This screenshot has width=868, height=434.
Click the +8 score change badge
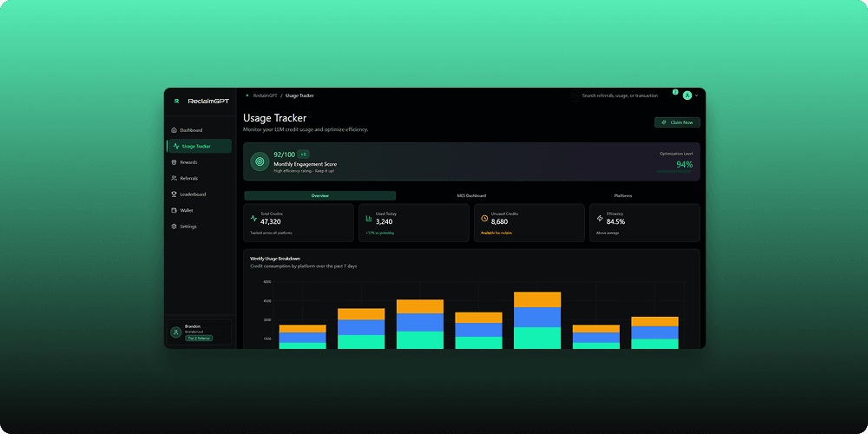point(303,155)
